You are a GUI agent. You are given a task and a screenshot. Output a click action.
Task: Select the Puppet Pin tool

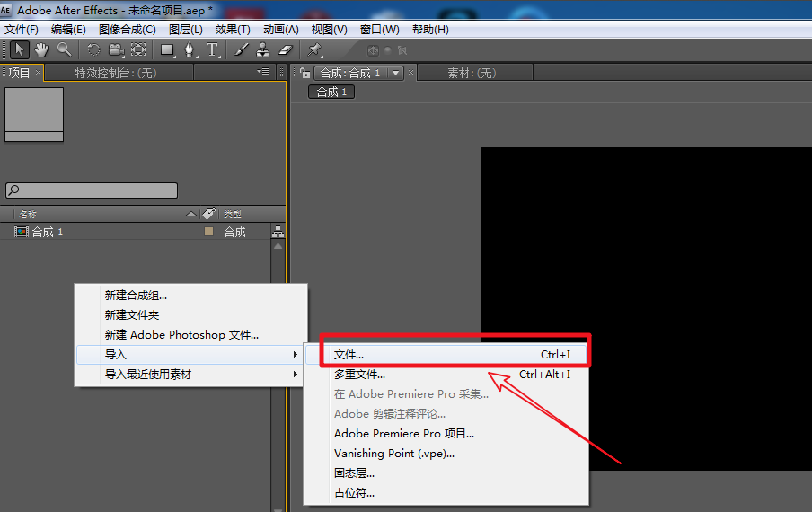coord(313,50)
